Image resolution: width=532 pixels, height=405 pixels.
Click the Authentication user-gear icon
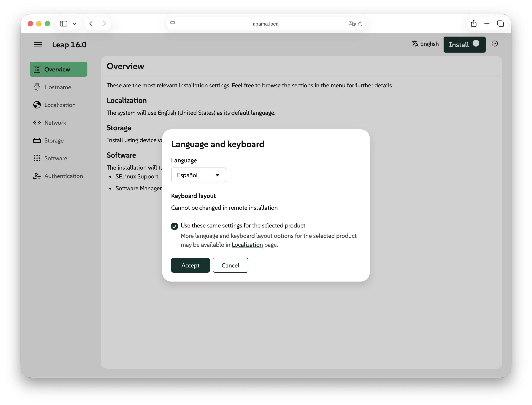click(37, 176)
